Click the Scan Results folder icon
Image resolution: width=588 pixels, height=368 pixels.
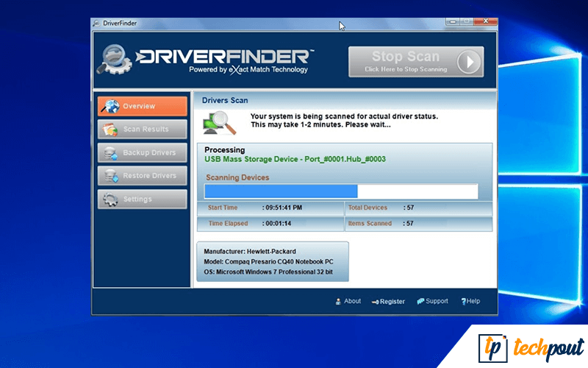pos(110,130)
